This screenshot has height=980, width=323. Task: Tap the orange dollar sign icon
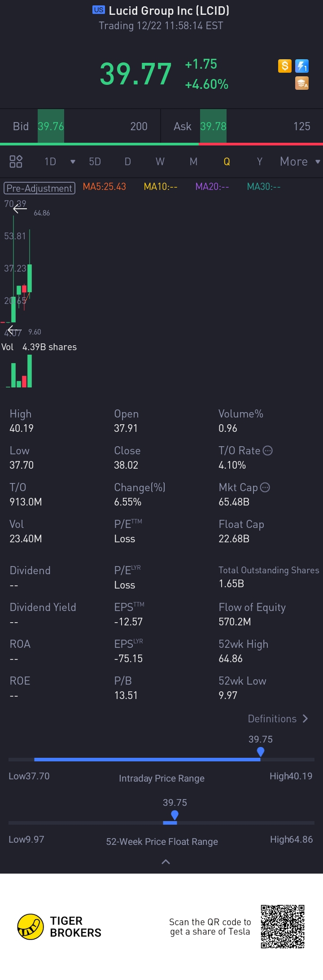[285, 66]
